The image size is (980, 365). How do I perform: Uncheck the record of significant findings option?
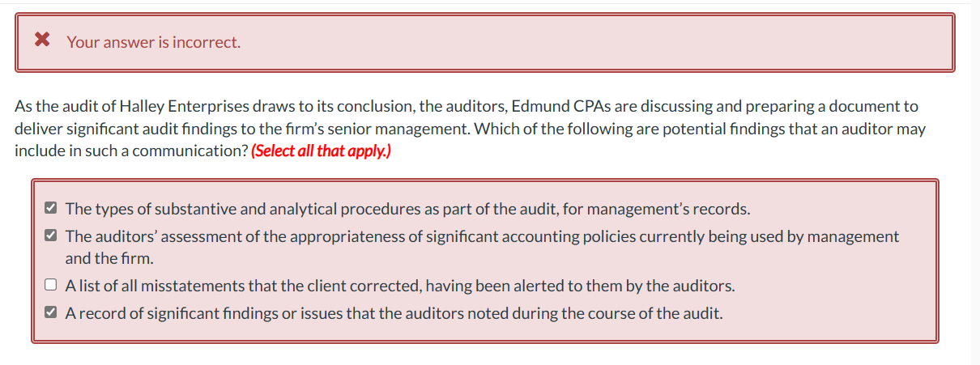tap(50, 312)
